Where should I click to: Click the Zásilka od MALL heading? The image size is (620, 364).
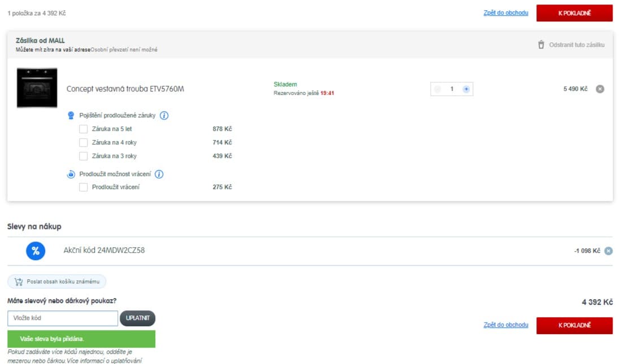click(x=40, y=40)
